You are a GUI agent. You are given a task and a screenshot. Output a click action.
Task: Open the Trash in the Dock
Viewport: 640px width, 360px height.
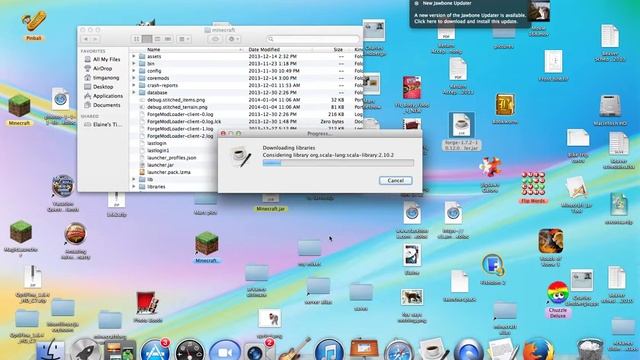590,349
